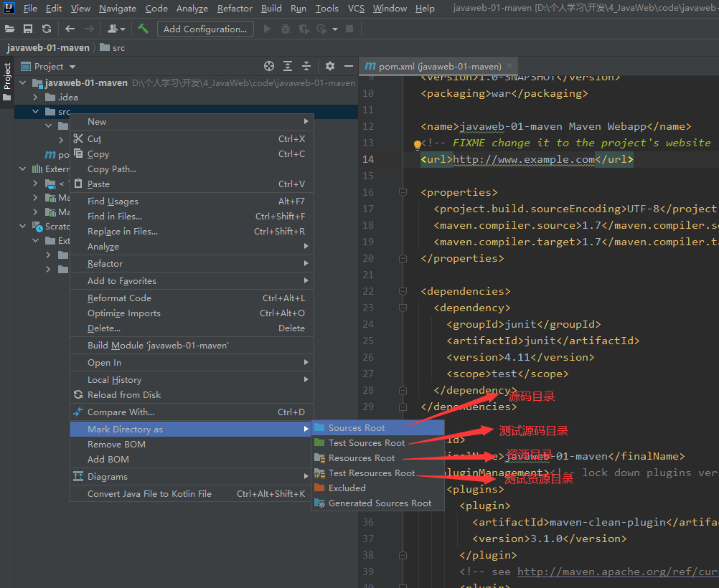Screen dimensions: 719x588
Task: Open the maven.apache.org link on line 39
Action: 618,572
